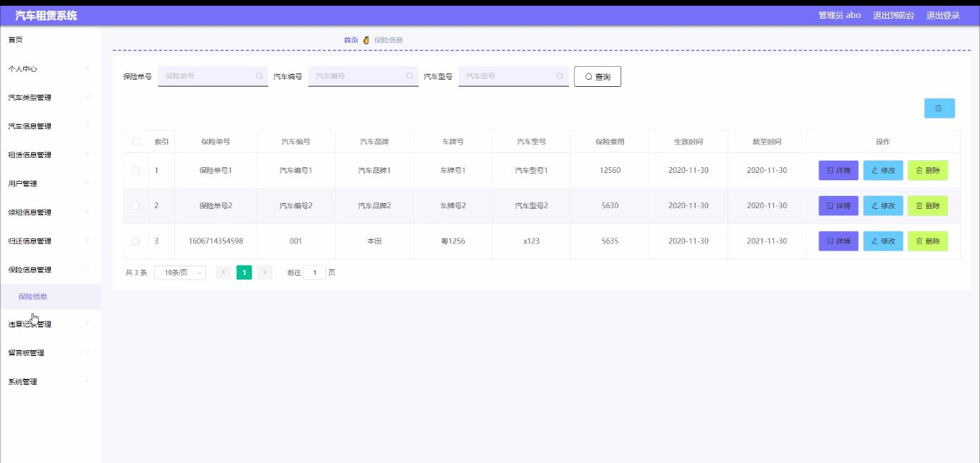This screenshot has height=463, width=980.
Task: Click 首页 breadcrumb link
Action: pos(351,40)
